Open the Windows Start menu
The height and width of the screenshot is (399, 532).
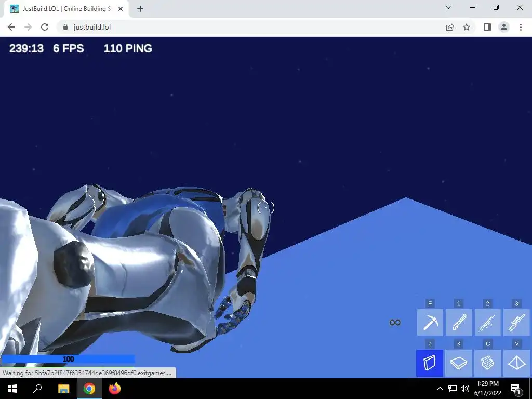pyautogui.click(x=12, y=389)
